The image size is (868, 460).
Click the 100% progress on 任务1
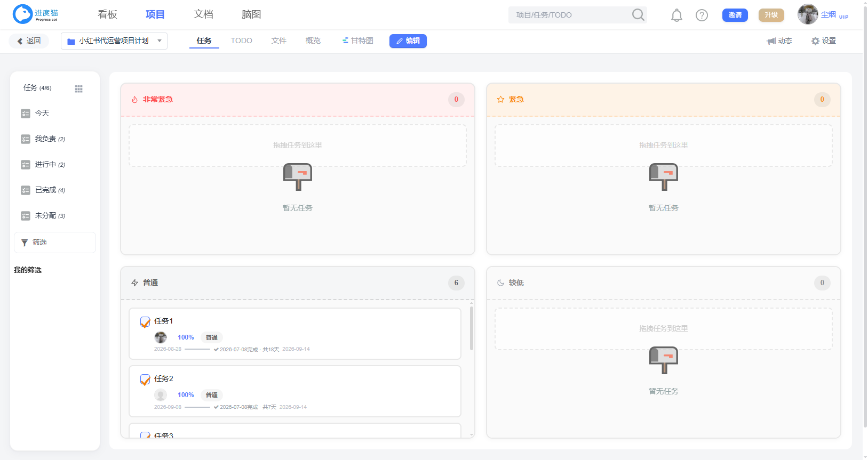pos(186,337)
